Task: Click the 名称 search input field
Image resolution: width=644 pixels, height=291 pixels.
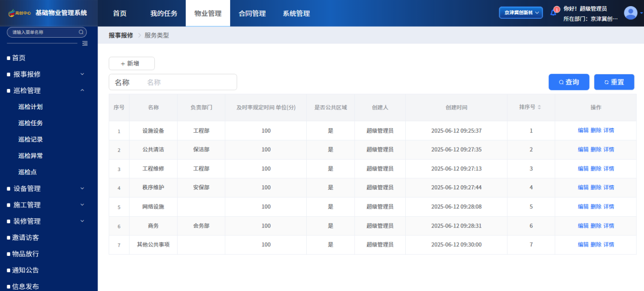Action: [188, 82]
